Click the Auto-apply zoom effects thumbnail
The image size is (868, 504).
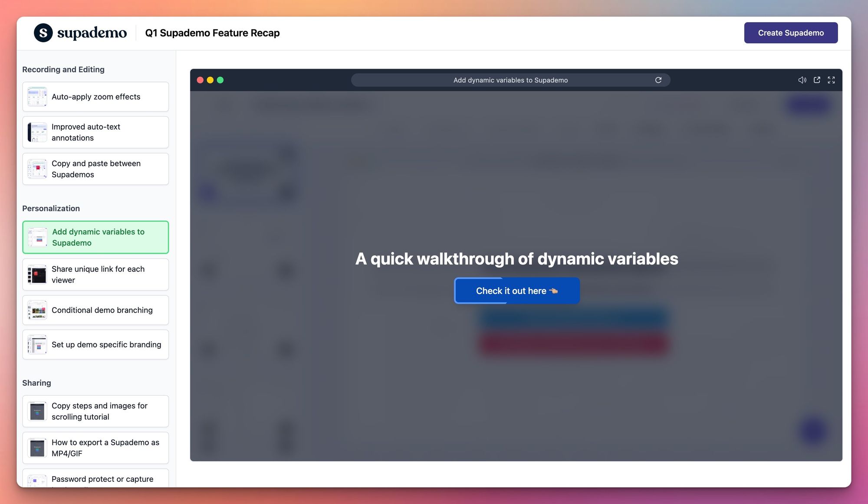pyautogui.click(x=37, y=97)
